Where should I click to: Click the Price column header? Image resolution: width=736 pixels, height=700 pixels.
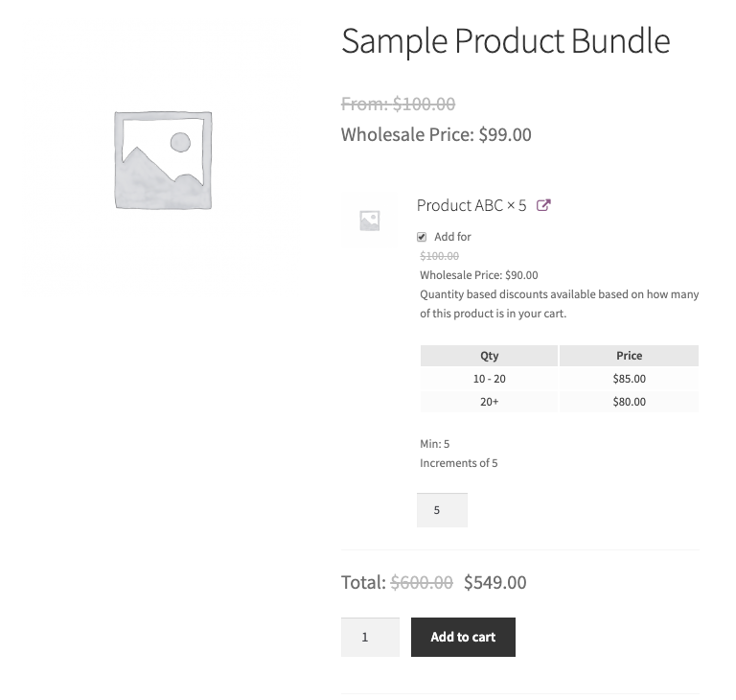click(x=629, y=356)
